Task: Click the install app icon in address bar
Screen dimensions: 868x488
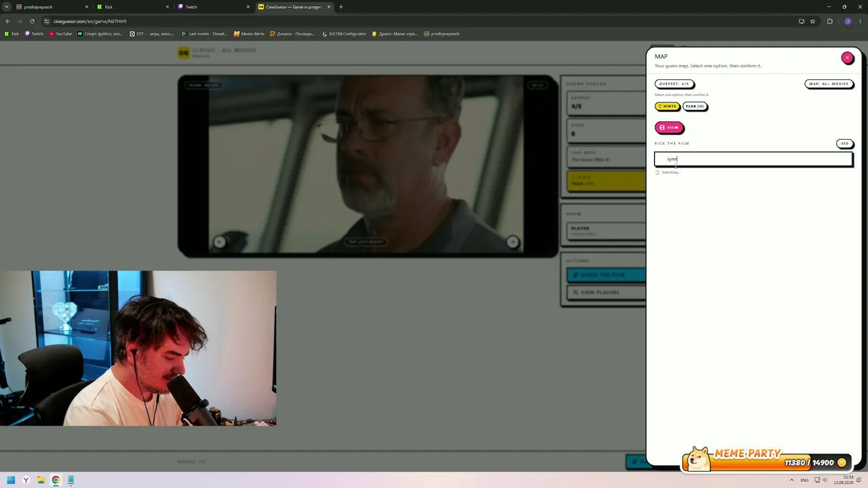Action: (802, 21)
